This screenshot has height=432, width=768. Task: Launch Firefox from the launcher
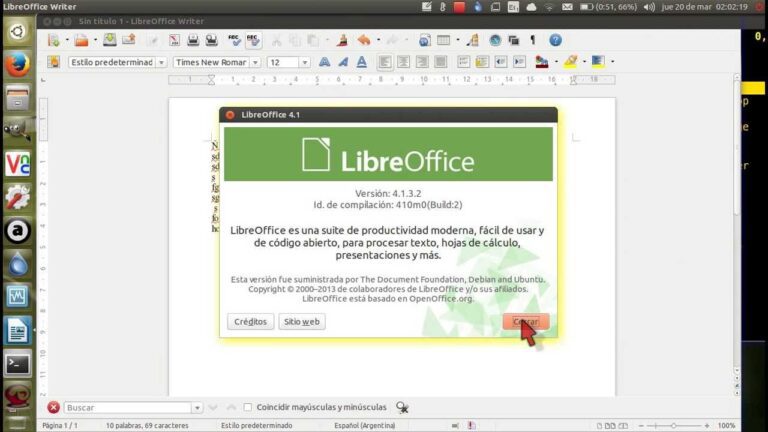[x=18, y=65]
